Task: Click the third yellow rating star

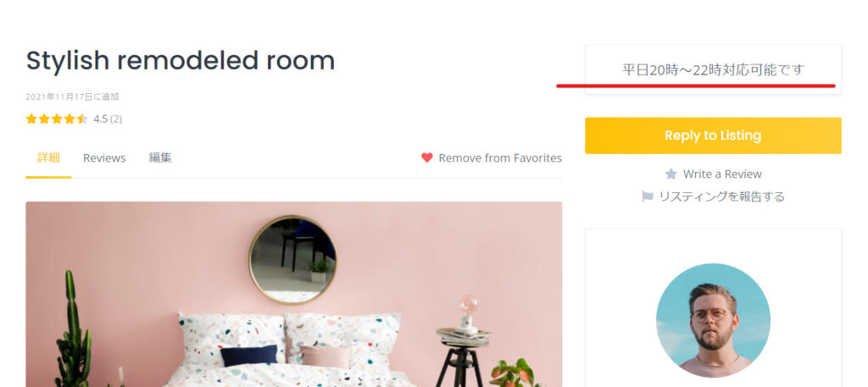Action: (x=57, y=119)
